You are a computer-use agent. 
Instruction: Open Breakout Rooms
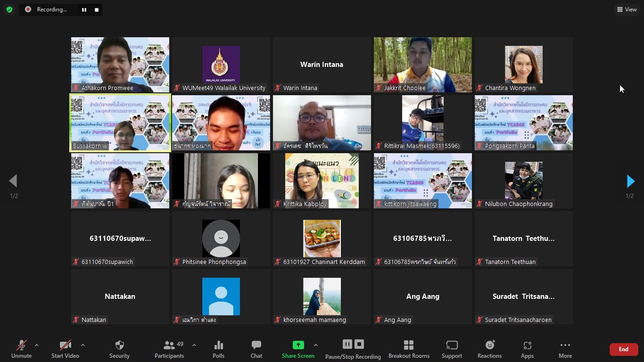click(409, 346)
